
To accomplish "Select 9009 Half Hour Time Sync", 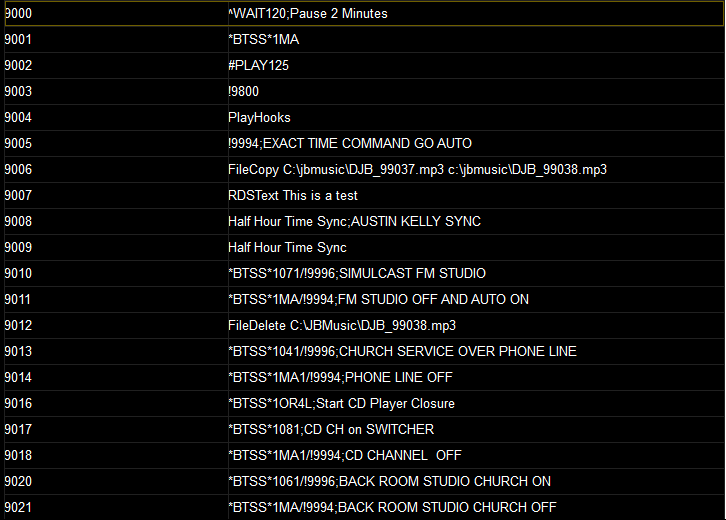I will point(364,247).
